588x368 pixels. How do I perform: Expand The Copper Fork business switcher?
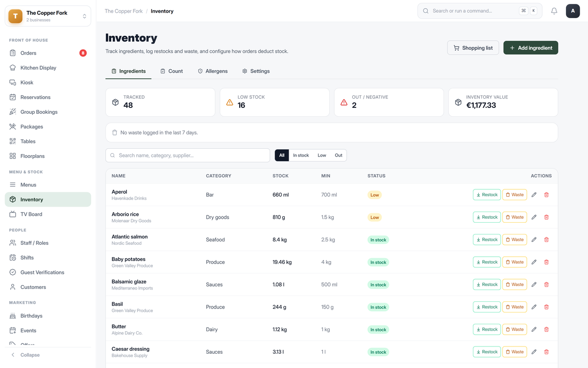[48, 16]
